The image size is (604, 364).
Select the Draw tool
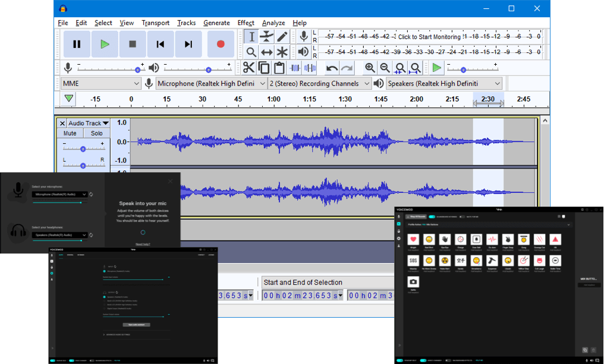282,36
